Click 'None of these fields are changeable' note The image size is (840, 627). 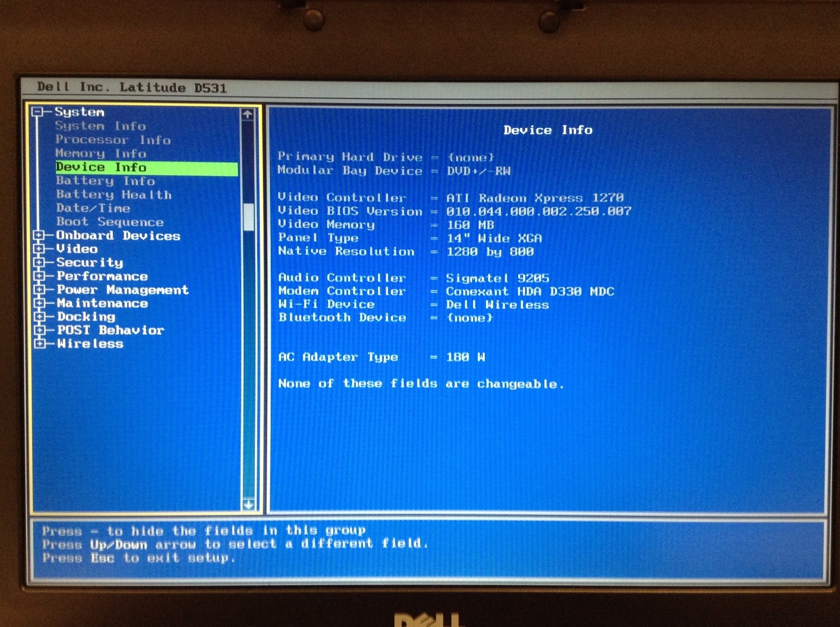(421, 384)
